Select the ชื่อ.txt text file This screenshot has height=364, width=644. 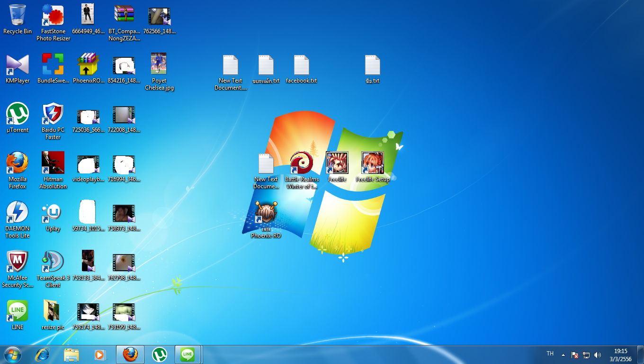click(373, 69)
